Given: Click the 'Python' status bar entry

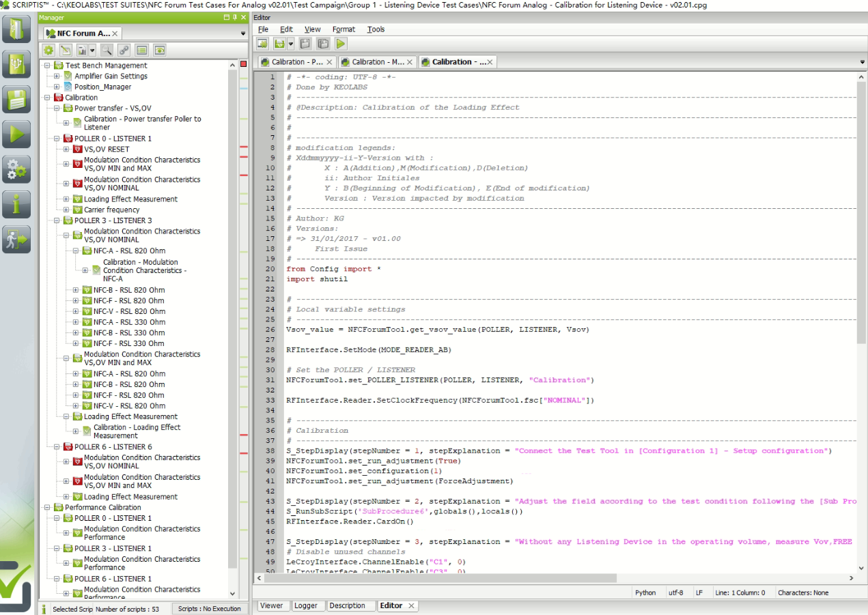Looking at the screenshot, I should coord(645,592).
